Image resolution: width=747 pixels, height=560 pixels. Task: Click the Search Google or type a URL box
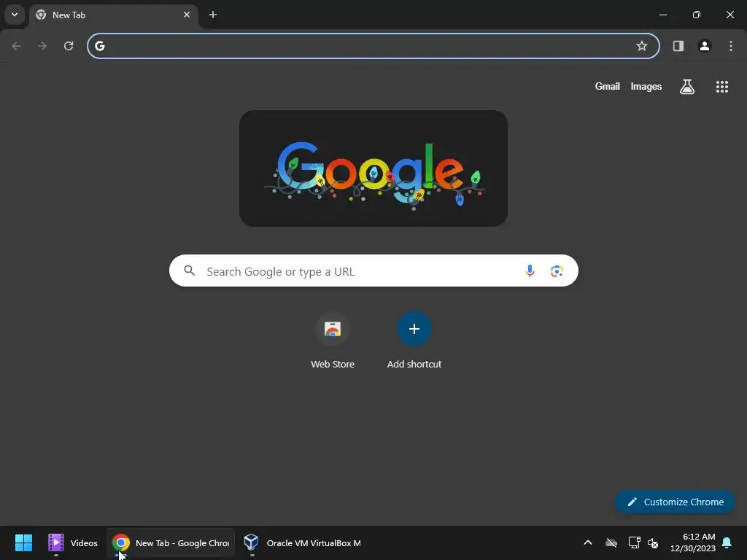[373, 271]
